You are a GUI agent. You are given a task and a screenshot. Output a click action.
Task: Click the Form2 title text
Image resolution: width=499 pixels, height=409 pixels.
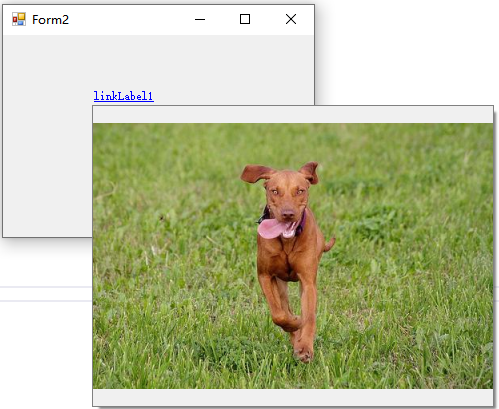pyautogui.click(x=50, y=20)
